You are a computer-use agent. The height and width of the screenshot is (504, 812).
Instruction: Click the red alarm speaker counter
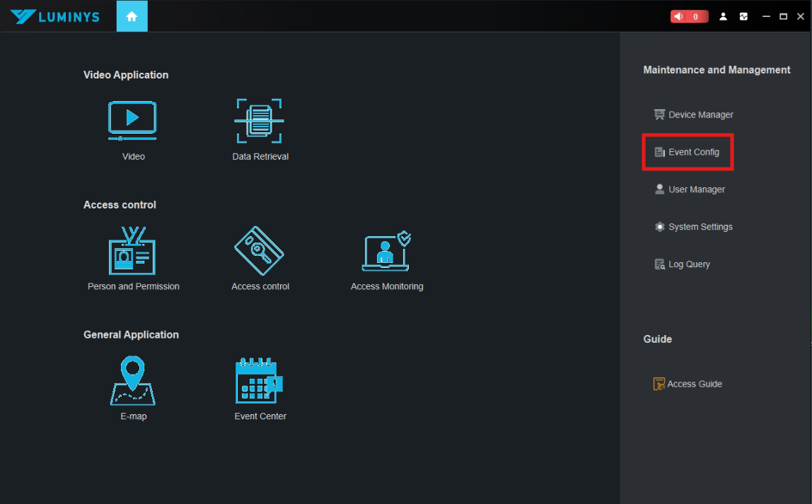[x=688, y=16]
